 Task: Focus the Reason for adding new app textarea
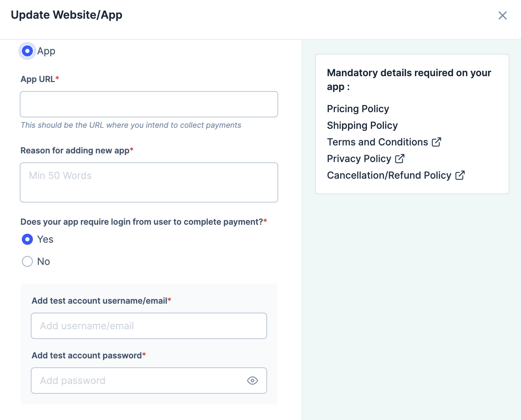tap(149, 182)
